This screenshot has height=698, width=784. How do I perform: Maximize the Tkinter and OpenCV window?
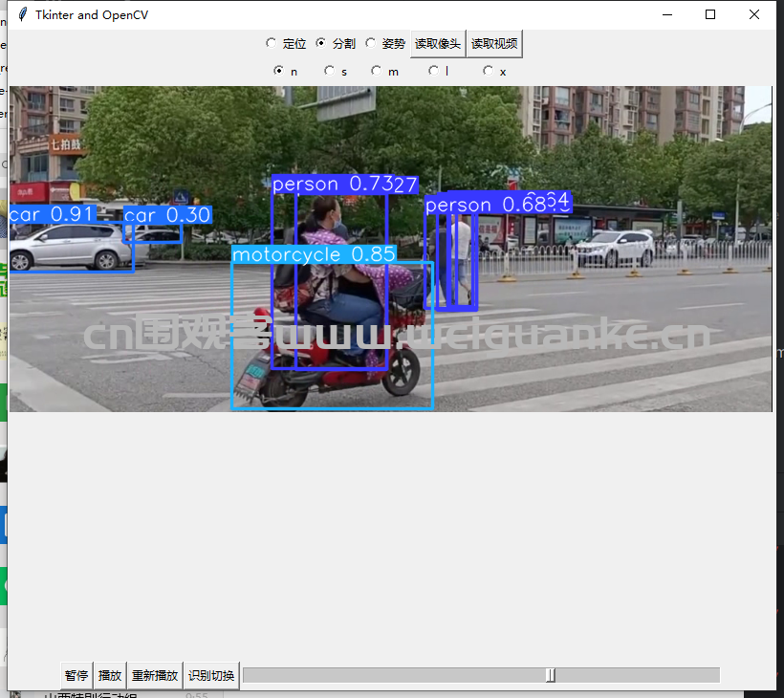(710, 14)
